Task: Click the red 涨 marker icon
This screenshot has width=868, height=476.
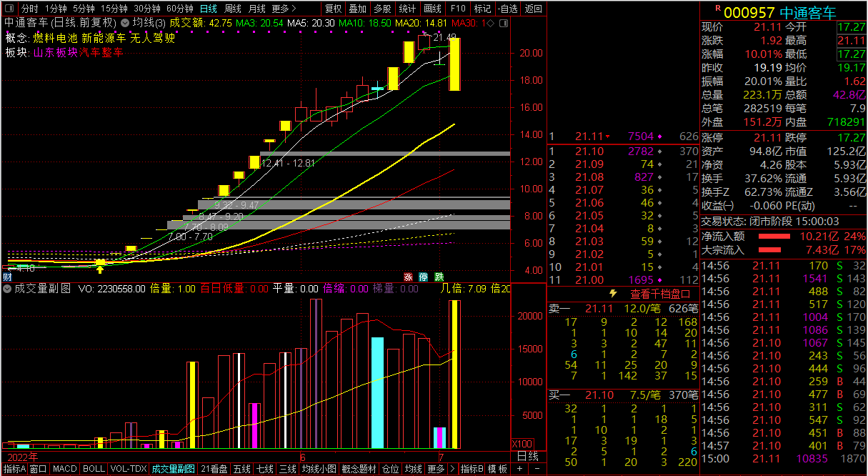Action: tap(409, 277)
